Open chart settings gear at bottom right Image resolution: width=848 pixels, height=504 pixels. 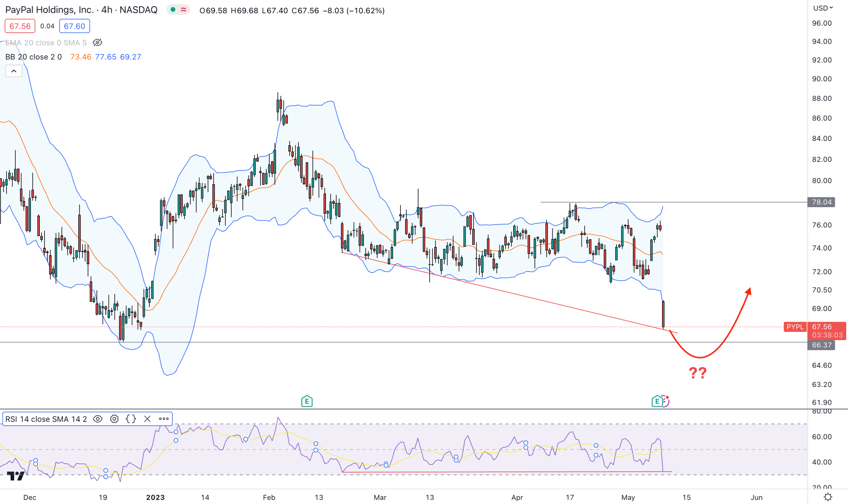[x=828, y=497]
